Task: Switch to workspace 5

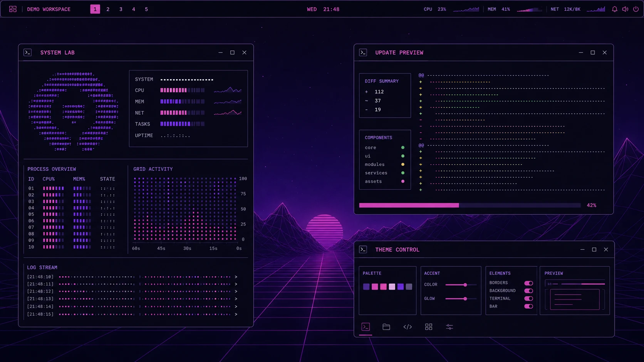Action: click(x=146, y=9)
